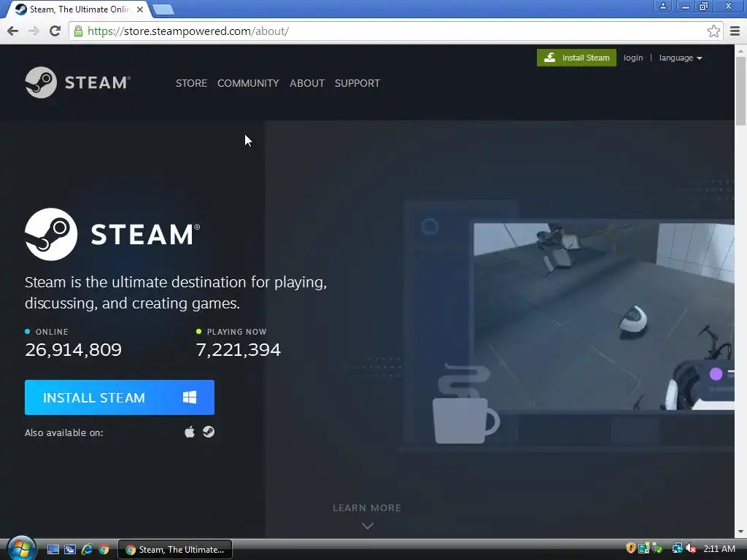Click the scrollbar up arrow
The image size is (747, 560).
(740, 50)
